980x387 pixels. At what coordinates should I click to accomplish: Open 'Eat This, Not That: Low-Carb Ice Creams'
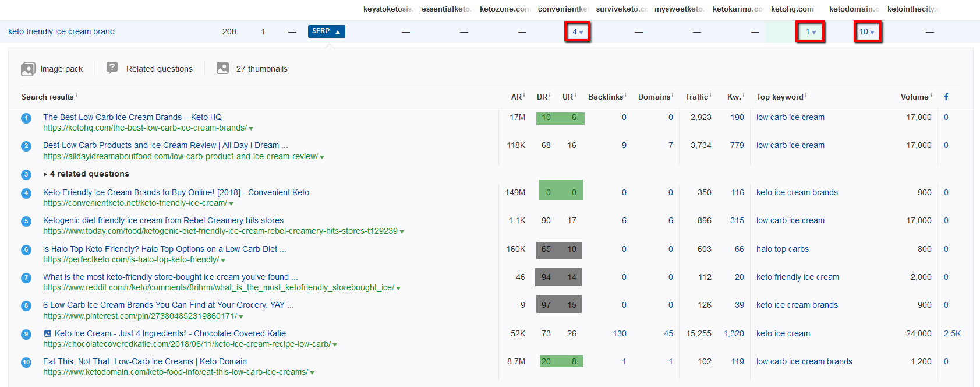tap(145, 361)
